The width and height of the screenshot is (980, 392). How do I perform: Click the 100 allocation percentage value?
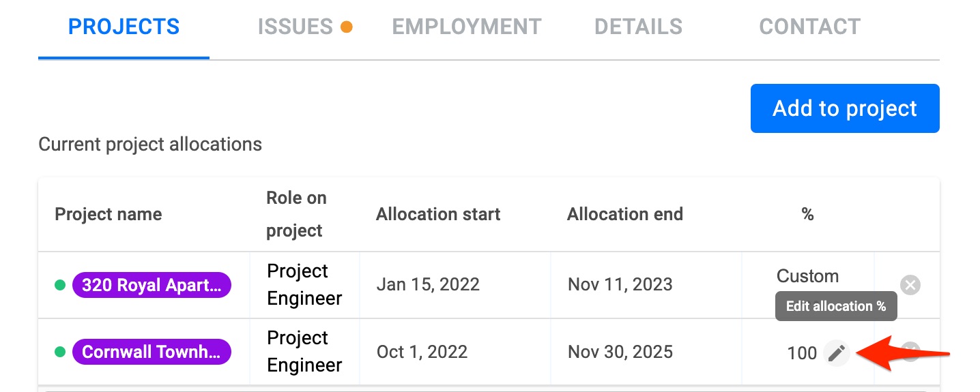pos(802,353)
